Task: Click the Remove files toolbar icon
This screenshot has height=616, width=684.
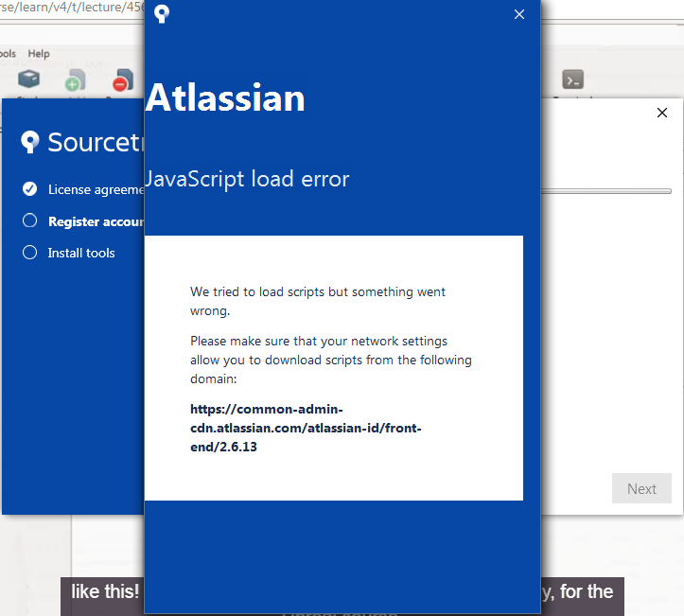Action: (123, 79)
